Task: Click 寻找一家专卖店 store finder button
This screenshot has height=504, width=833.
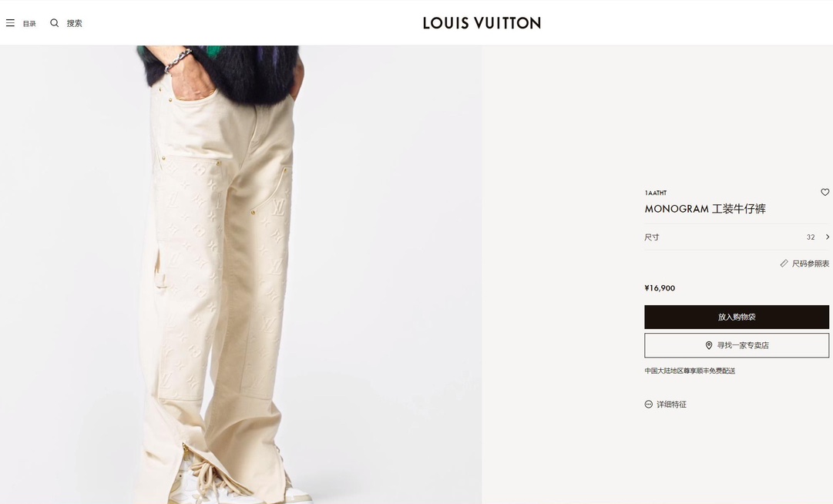Action: point(737,345)
